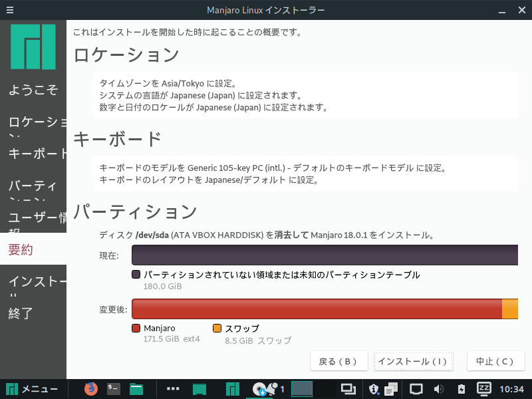Click the orange swap partition bar segment
Image resolution: width=532 pixels, height=399 pixels.
pyautogui.click(x=510, y=309)
